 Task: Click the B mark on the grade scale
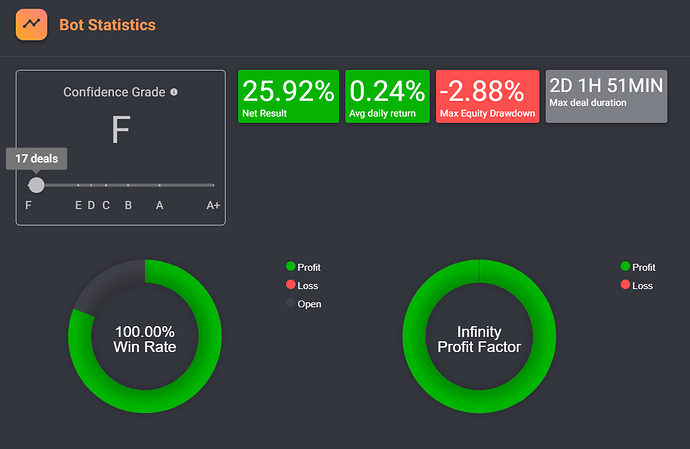coord(128,205)
